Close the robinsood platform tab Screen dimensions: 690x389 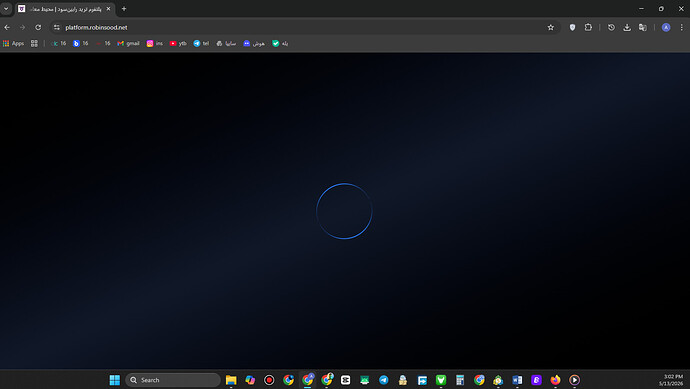[x=108, y=9]
